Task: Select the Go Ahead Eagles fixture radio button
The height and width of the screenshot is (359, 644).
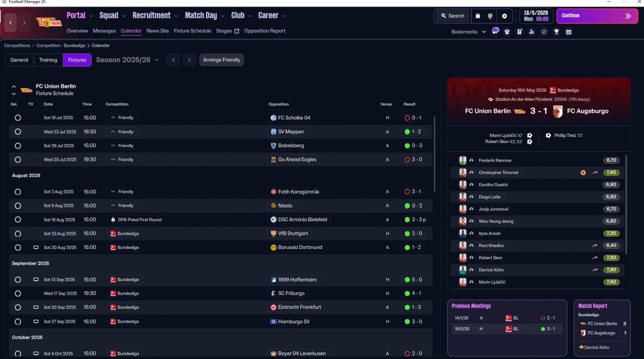Action: [x=18, y=160]
